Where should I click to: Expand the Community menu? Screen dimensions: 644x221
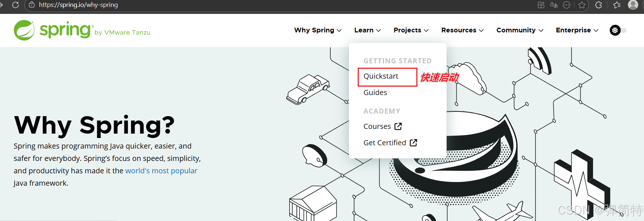tap(520, 30)
